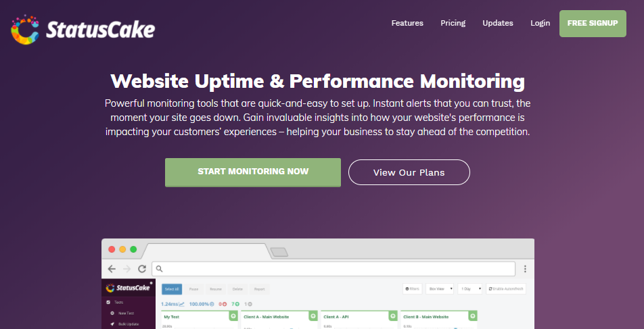
Task: Click the Client B - Main Website card title
Action: [x=426, y=317]
